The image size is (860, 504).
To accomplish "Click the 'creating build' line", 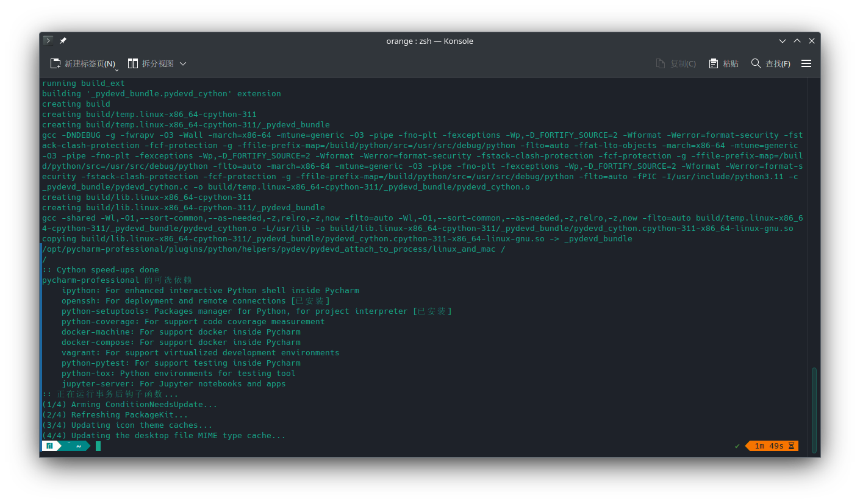I will (76, 104).
